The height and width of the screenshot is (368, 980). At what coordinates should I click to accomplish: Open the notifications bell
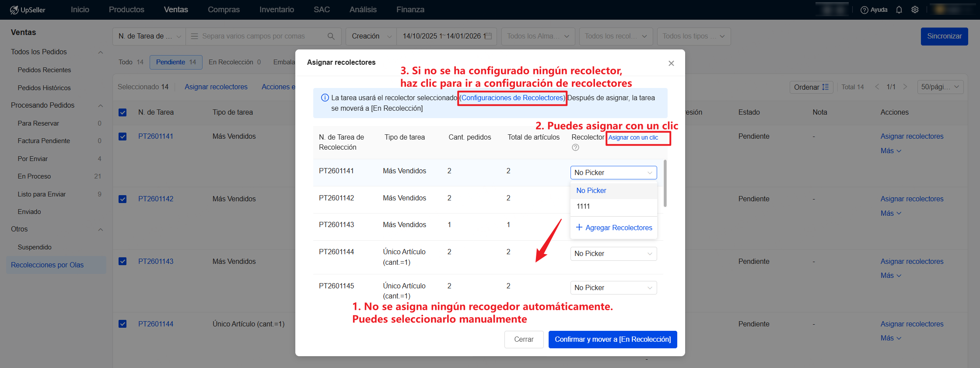tap(899, 10)
